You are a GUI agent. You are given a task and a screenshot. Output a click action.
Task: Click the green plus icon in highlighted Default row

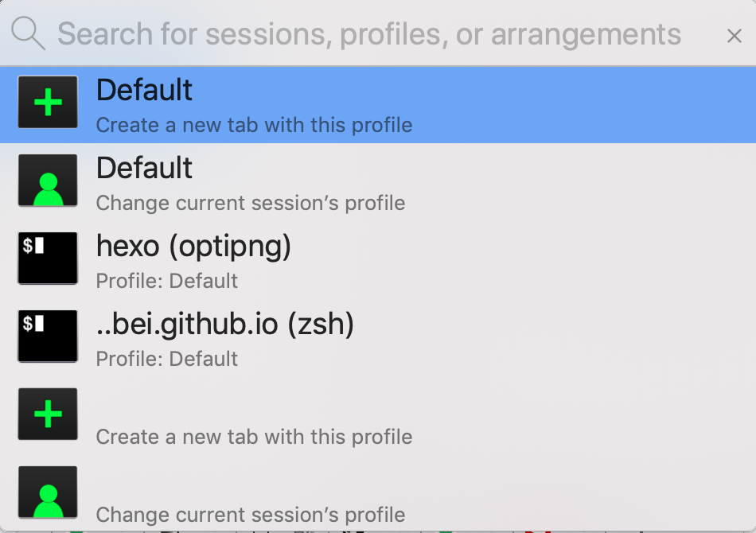(x=48, y=102)
